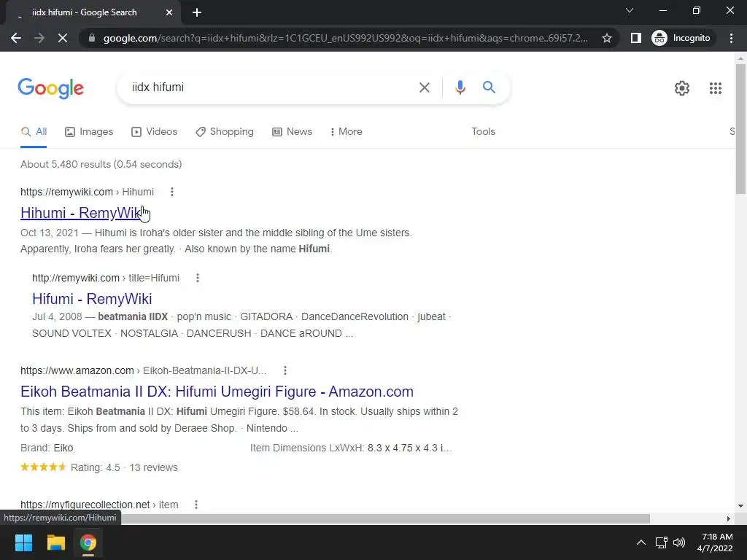Switch to the Images tab
Image resolution: width=747 pixels, height=560 pixels.
coord(89,132)
